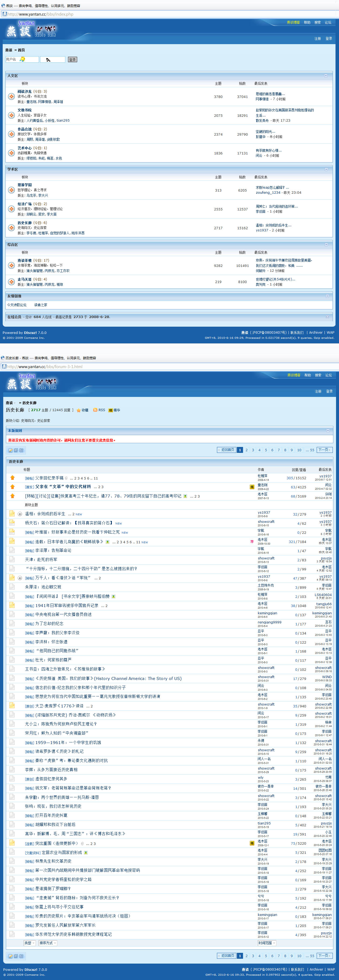Submit the 登录 button beside password field
The image size is (339, 980).
pyautogui.click(x=72, y=59)
